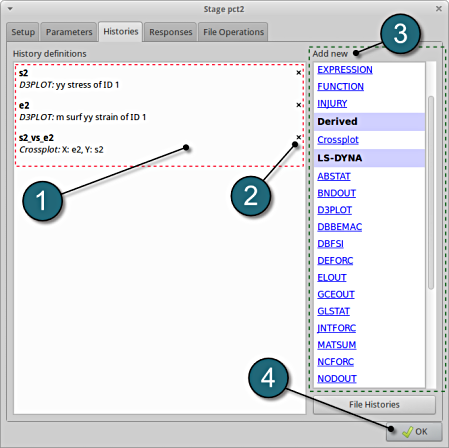Go to the Responses tab

(x=171, y=32)
